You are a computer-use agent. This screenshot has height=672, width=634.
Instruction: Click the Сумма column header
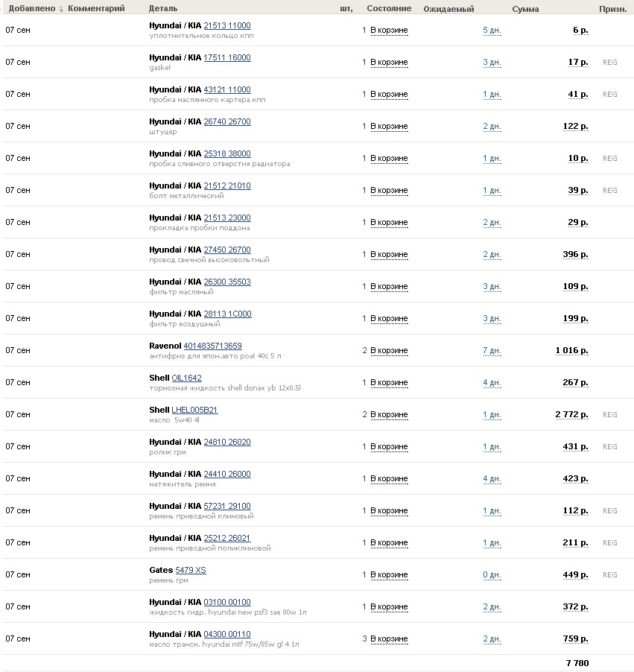click(x=525, y=9)
